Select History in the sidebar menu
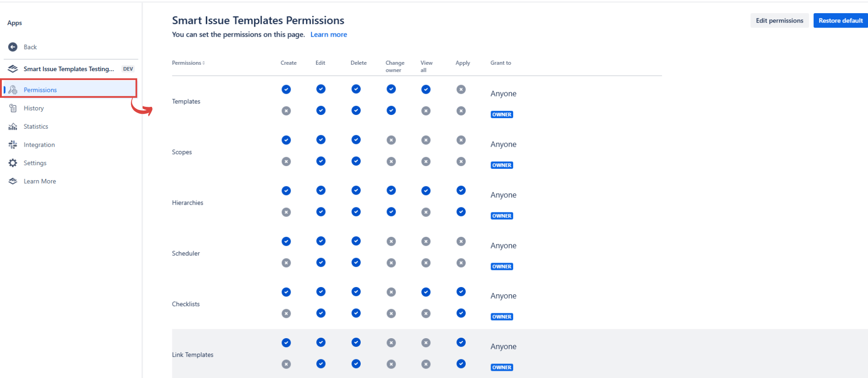868x378 pixels. (x=34, y=108)
